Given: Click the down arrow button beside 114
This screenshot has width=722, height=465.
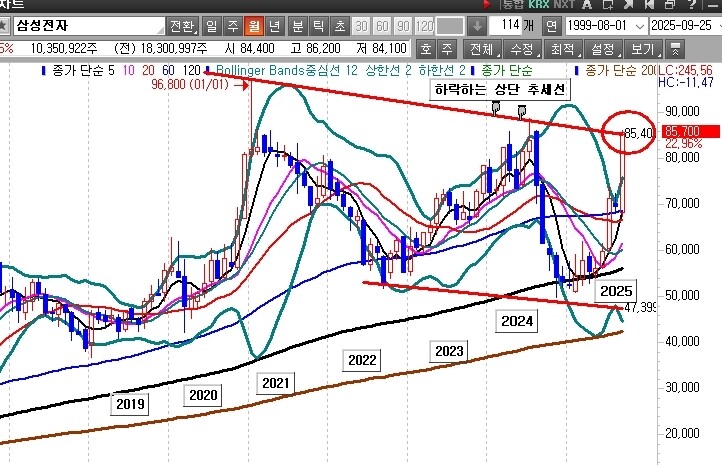Looking at the screenshot, I should (x=477, y=26).
